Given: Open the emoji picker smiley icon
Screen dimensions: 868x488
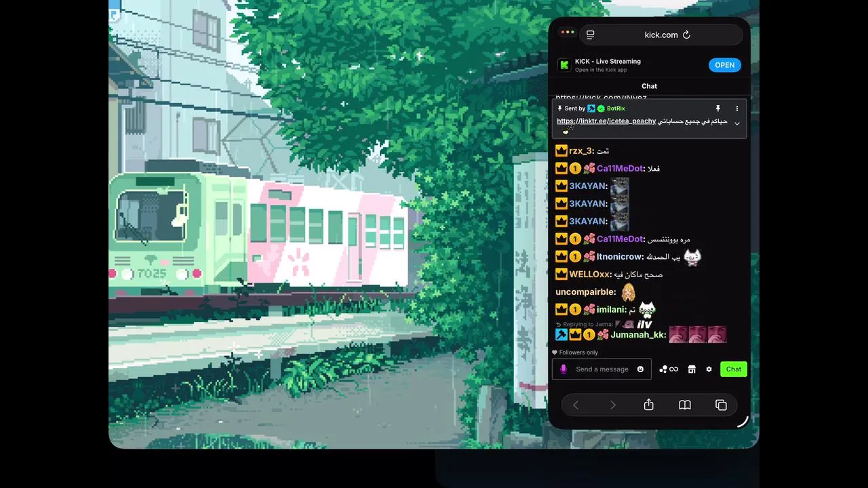Looking at the screenshot, I should (640, 369).
